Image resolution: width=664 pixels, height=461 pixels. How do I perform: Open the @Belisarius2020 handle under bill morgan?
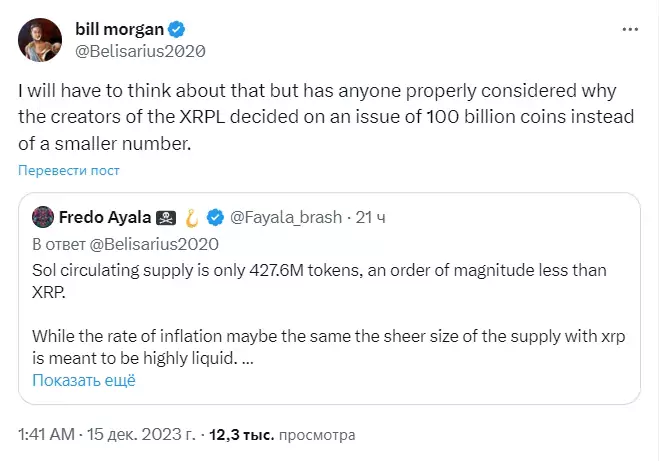point(140,51)
